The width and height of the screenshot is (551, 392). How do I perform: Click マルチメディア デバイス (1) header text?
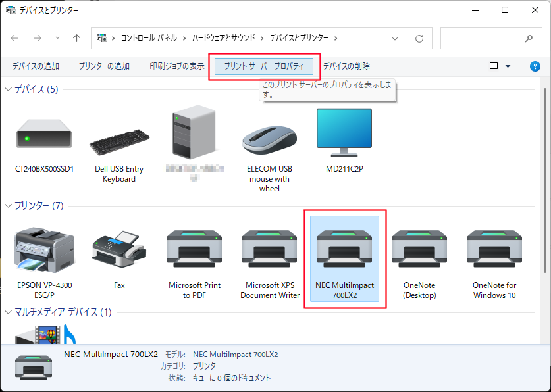click(x=63, y=312)
